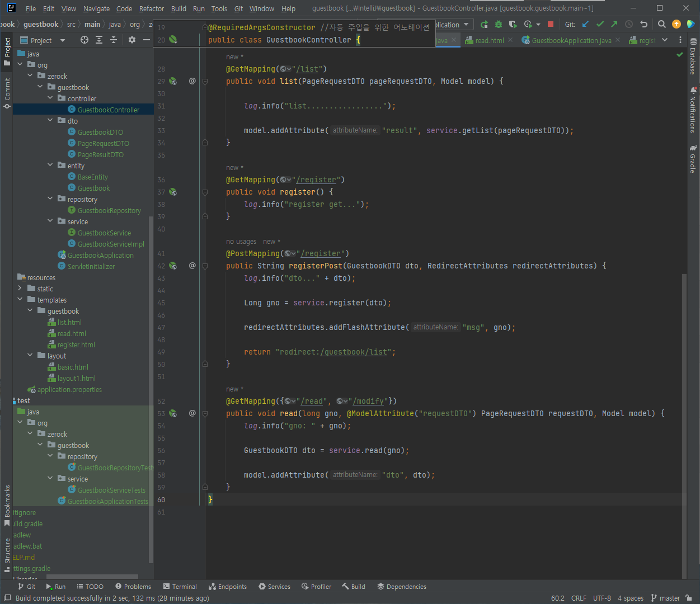Change UTF-8 file encoding
Image resolution: width=700 pixels, height=604 pixels.
(602, 598)
